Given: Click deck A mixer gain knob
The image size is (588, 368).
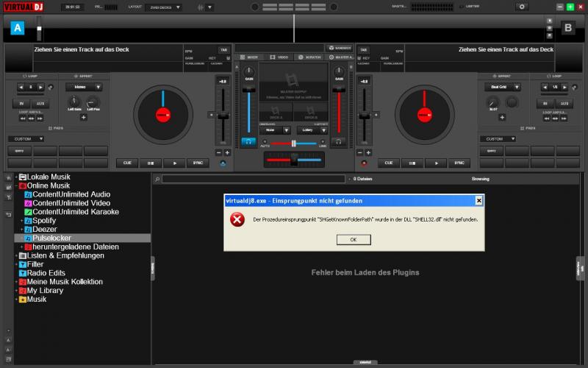Looking at the screenshot, I should pos(248,71).
